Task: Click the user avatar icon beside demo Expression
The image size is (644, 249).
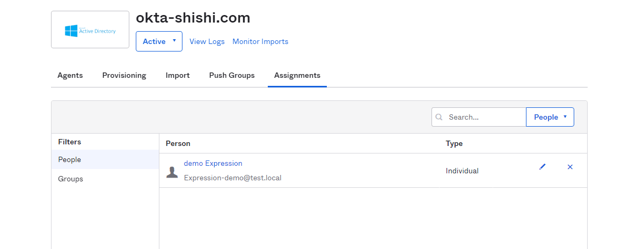Action: [x=172, y=172]
